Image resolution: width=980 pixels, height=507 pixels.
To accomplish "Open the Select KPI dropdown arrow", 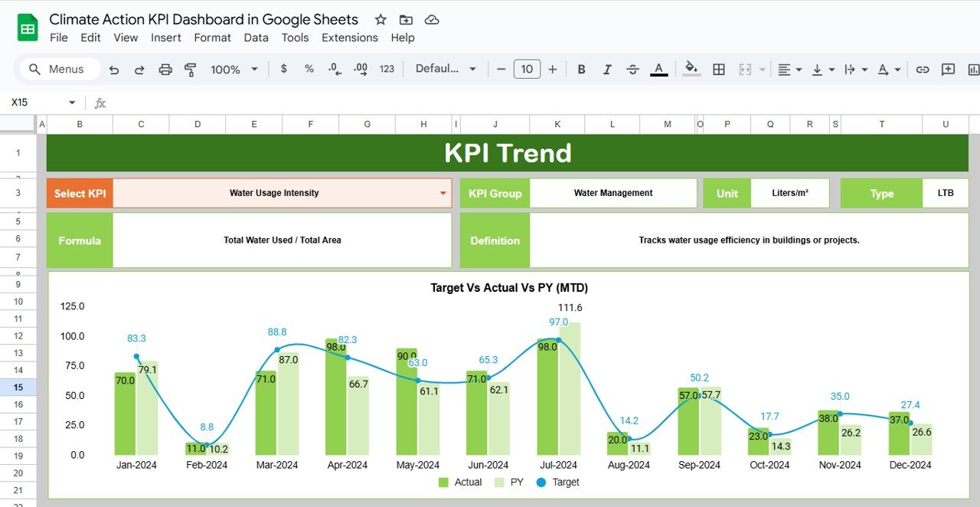I will point(443,193).
